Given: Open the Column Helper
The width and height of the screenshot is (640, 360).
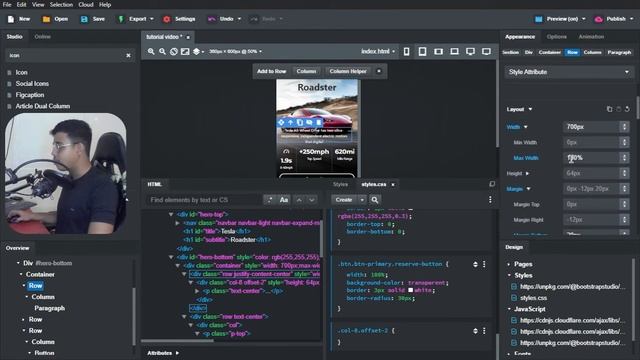Looking at the screenshot, I should click(348, 71).
